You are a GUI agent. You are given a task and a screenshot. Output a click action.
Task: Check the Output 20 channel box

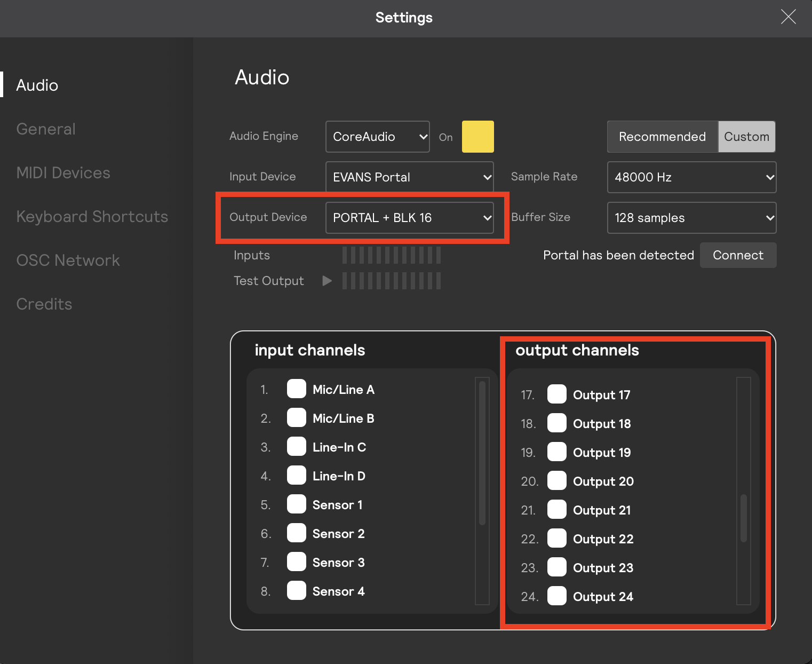pyautogui.click(x=557, y=481)
